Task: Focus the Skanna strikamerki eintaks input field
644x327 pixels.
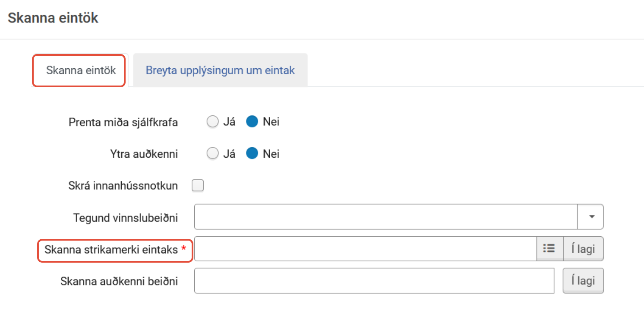Action: click(365, 249)
